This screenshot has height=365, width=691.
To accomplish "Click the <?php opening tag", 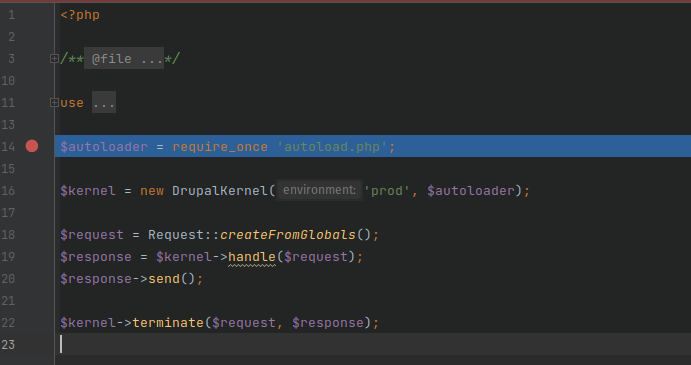I will point(80,15).
